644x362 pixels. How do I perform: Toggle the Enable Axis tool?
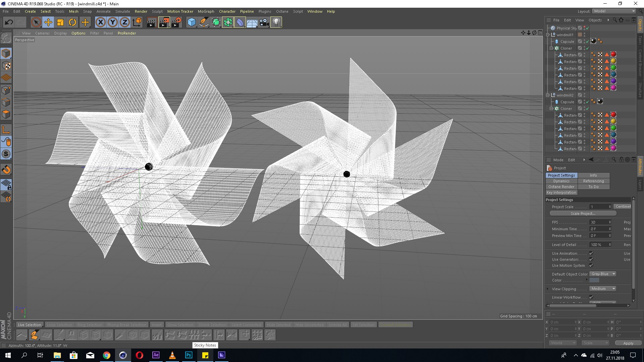[x=6, y=129]
